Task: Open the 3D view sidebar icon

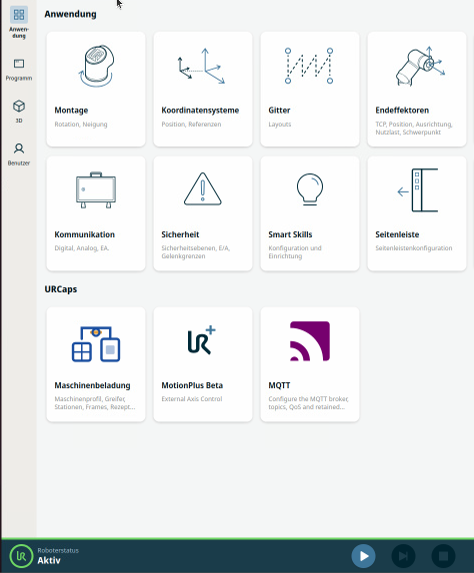Action: pos(19,106)
